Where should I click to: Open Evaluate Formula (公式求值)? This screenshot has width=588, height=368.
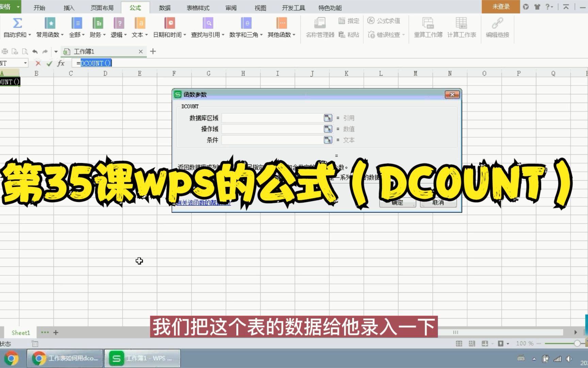coord(384,21)
